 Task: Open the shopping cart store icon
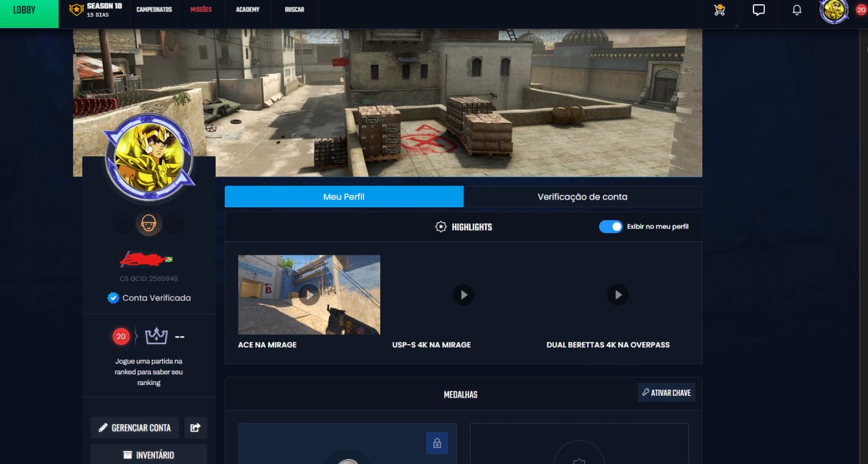tap(719, 10)
